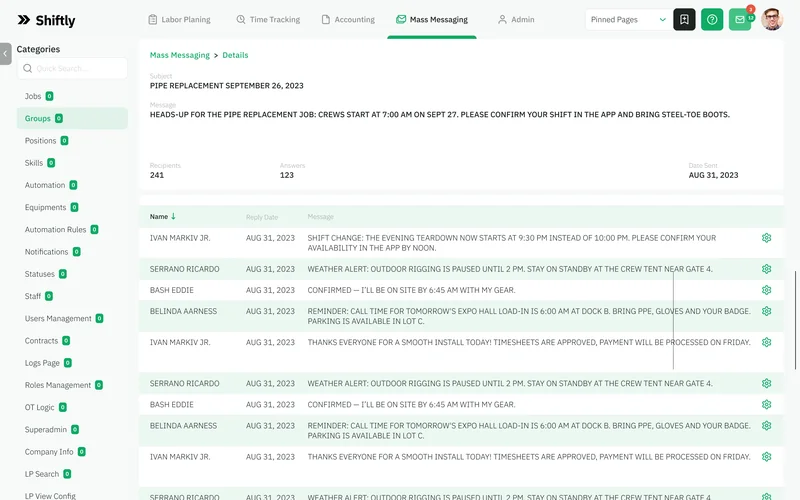Open the user profile avatar
Viewport: 800px width, 500px height.
pyautogui.click(x=772, y=19)
